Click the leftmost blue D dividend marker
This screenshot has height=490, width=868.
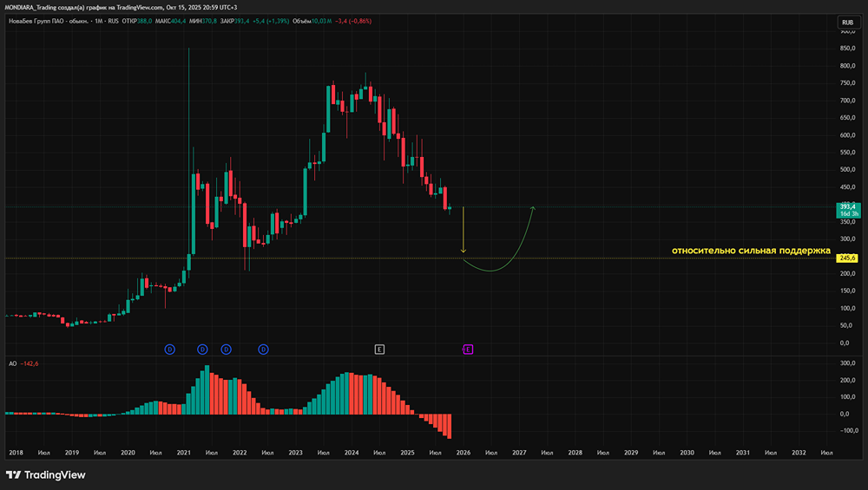(170, 350)
